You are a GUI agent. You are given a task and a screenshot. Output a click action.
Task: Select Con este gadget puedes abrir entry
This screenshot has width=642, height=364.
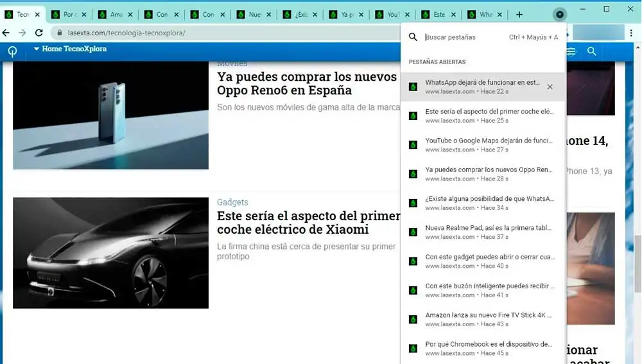click(483, 261)
